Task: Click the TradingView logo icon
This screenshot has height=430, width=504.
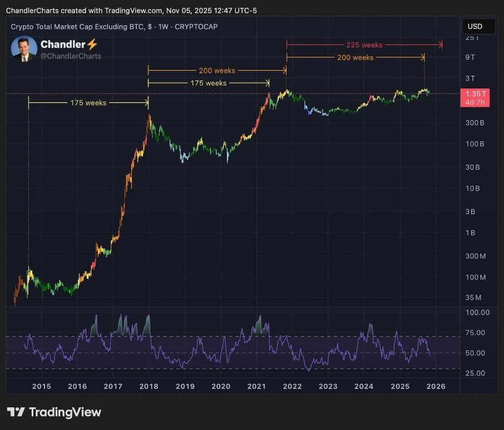Action: (16, 412)
